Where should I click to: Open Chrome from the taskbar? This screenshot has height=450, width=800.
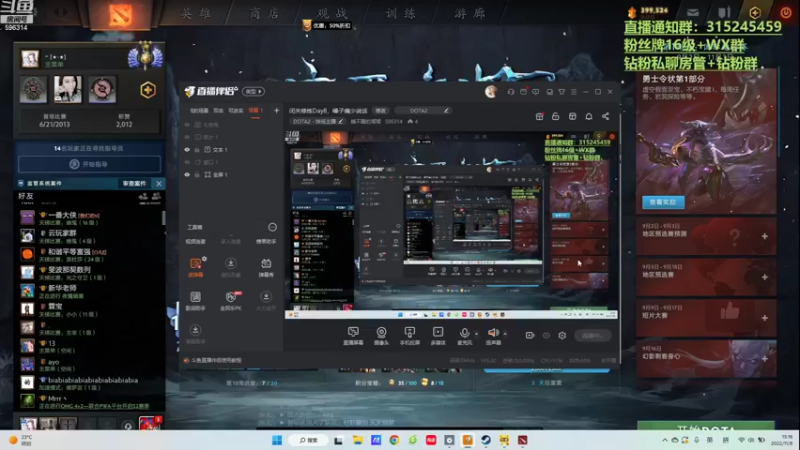[394, 440]
